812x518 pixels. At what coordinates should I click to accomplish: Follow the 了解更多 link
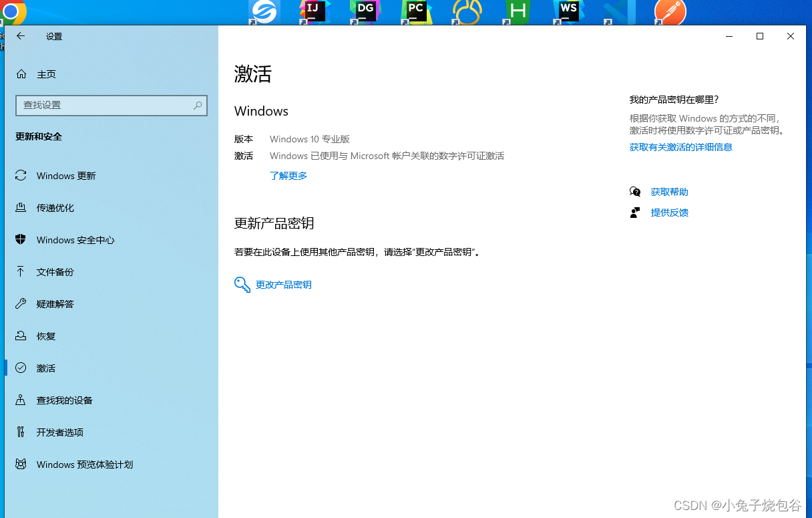(x=288, y=176)
